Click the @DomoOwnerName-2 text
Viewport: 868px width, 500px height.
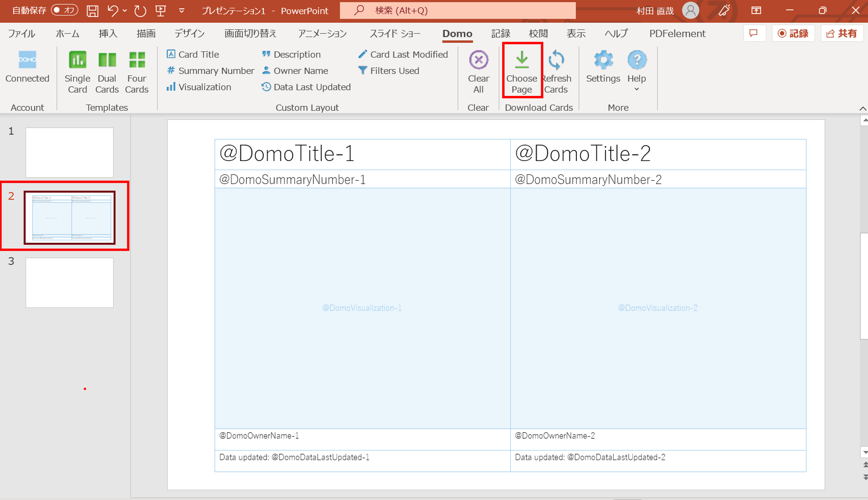point(555,436)
